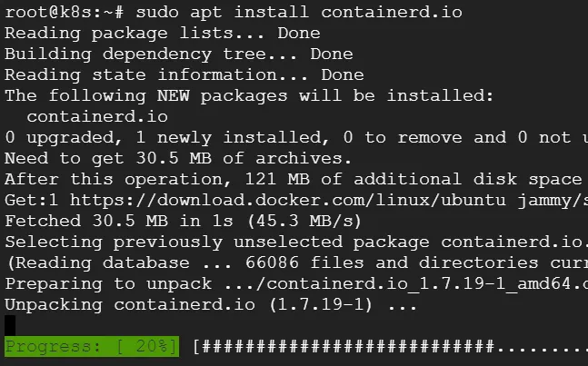Click the root@k8s shell prompt

[64, 12]
